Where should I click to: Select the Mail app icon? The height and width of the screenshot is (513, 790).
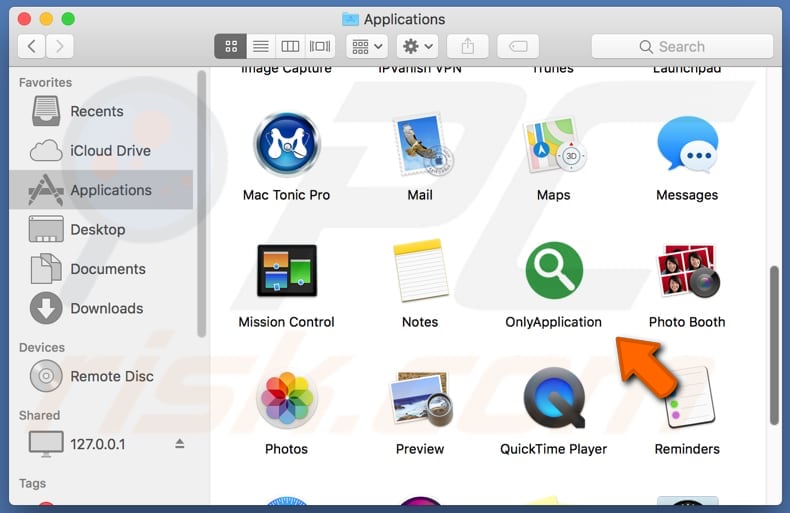tap(422, 144)
